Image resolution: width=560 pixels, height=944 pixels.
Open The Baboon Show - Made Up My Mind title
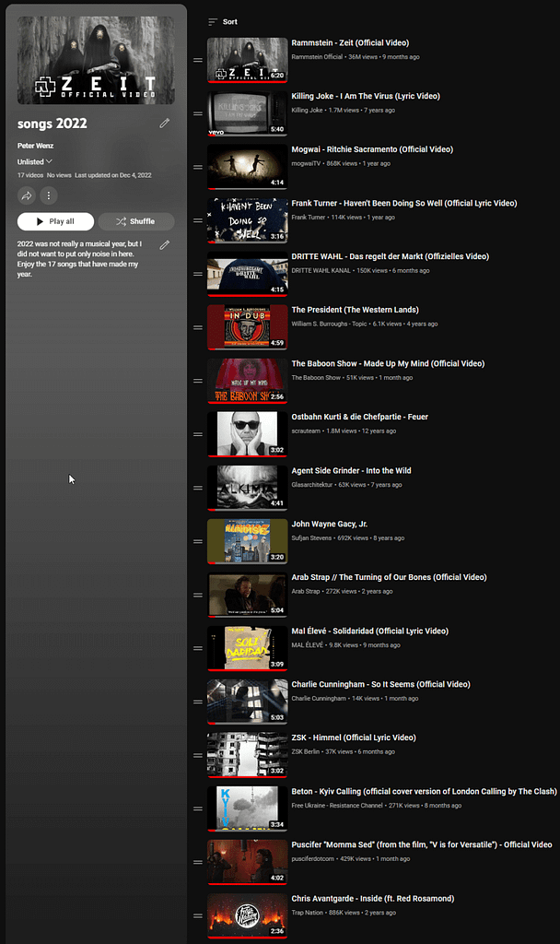[x=388, y=363]
